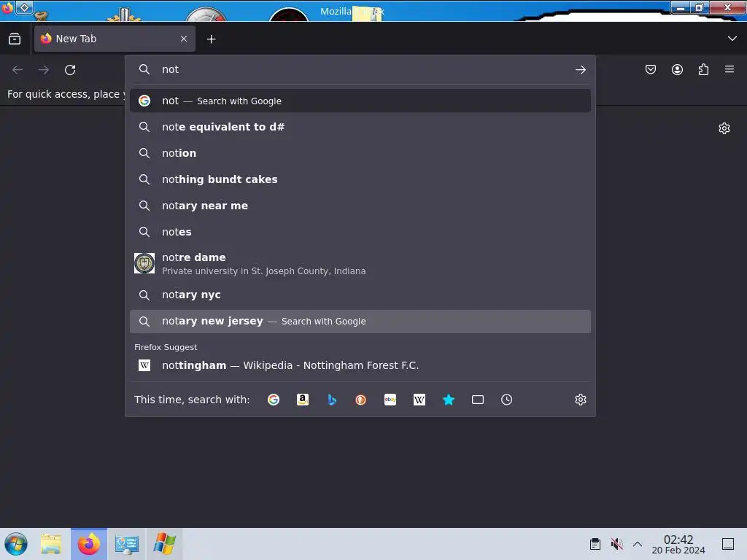The width and height of the screenshot is (747, 560).
Task: Choose suggestion 'notary nyc'
Action: pyautogui.click(x=360, y=295)
